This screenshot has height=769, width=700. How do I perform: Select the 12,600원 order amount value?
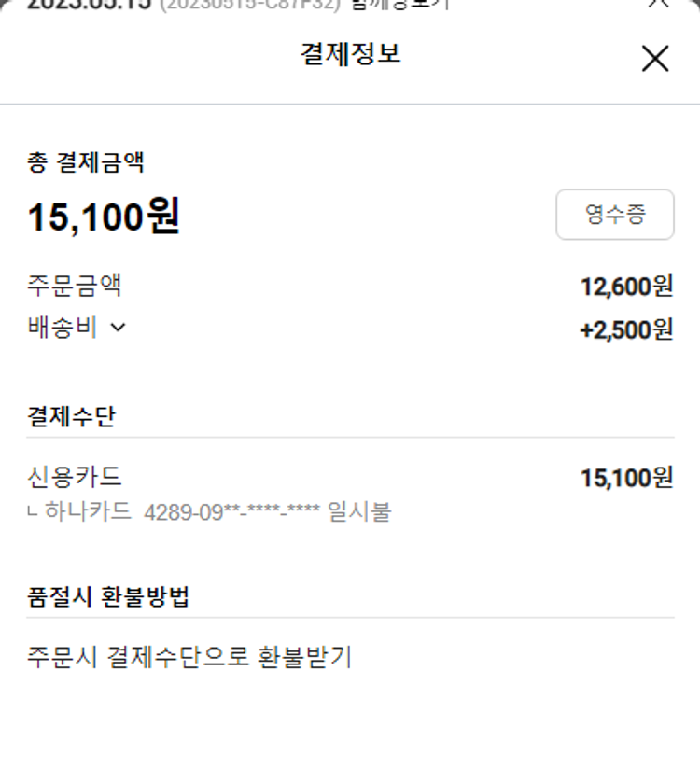click(x=625, y=287)
